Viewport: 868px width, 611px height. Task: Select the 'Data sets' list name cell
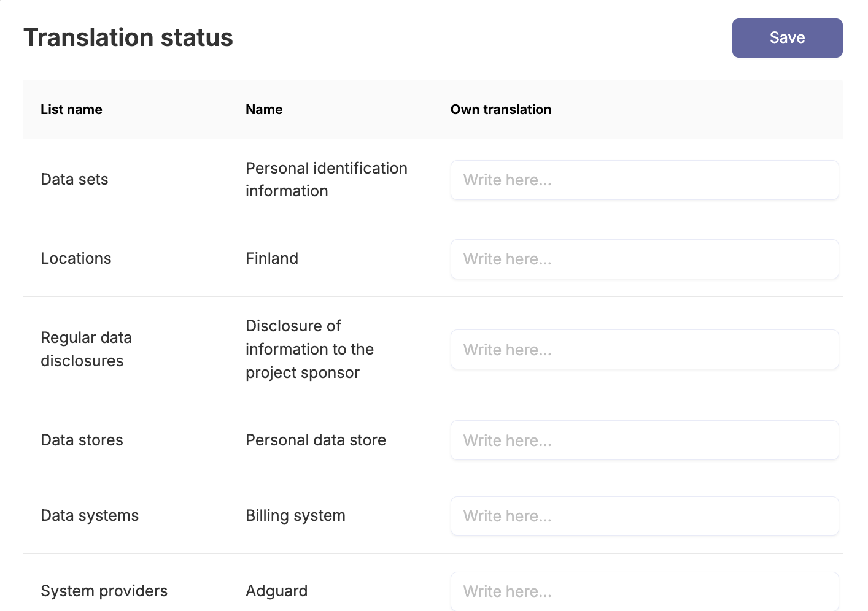pos(74,179)
